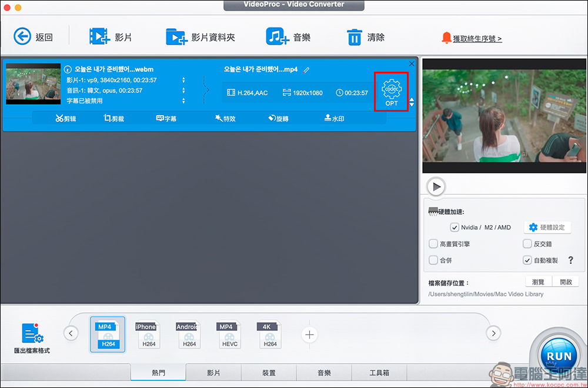
Task: Click the 清除 trash can icon
Action: 354,37
